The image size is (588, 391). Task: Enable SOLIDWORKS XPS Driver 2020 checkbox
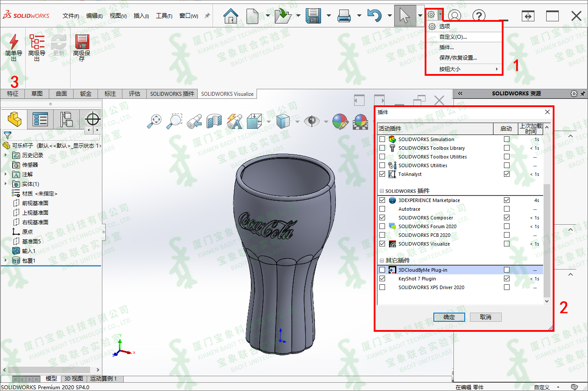pyautogui.click(x=382, y=287)
